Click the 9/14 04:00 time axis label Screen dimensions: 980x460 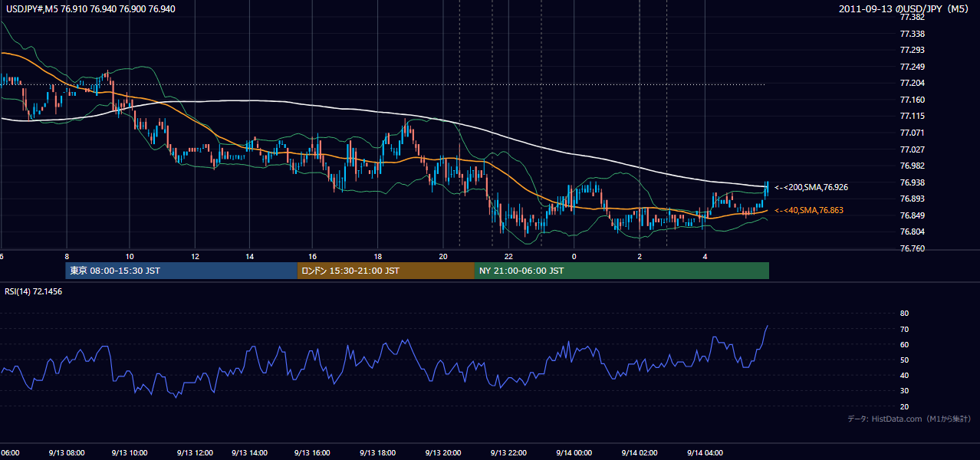pyautogui.click(x=705, y=453)
